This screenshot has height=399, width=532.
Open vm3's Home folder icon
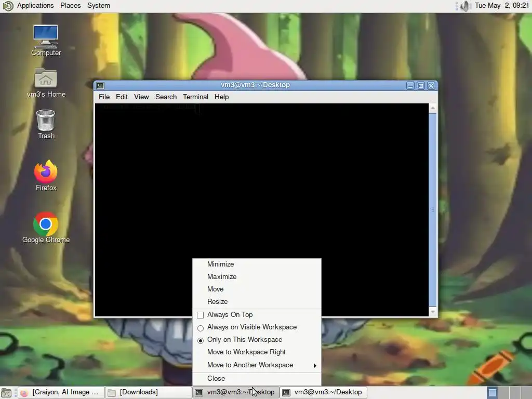(46, 83)
